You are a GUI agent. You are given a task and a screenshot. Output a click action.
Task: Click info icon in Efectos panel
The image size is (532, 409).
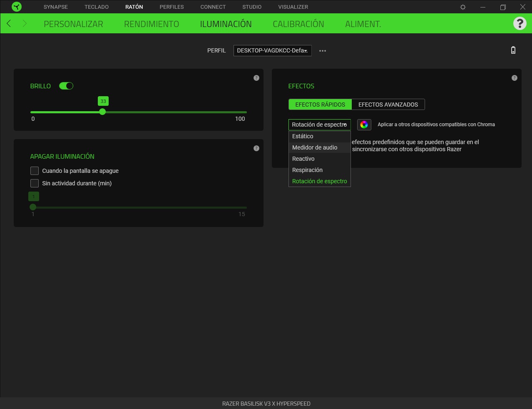click(515, 78)
